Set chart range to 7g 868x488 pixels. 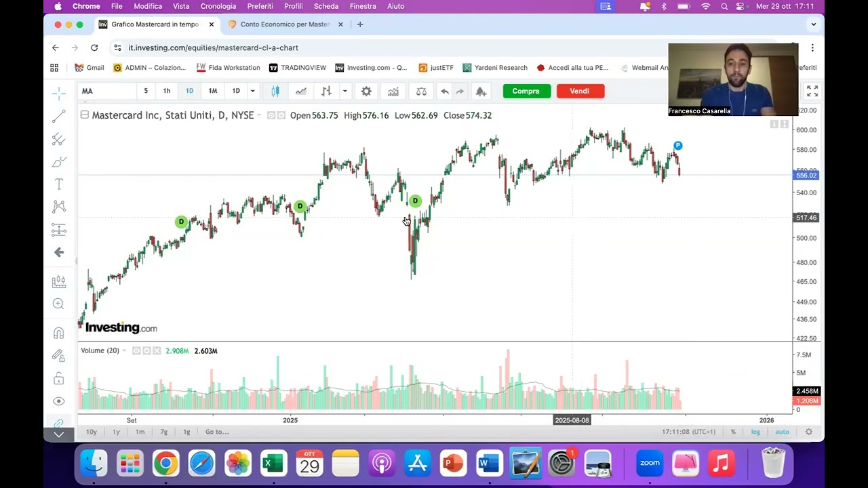163,432
